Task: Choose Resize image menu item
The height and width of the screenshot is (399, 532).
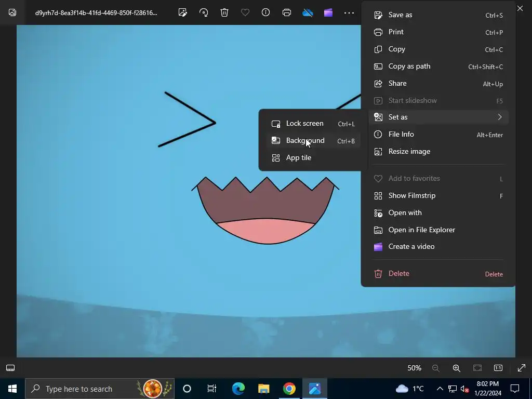Action: tap(438, 152)
